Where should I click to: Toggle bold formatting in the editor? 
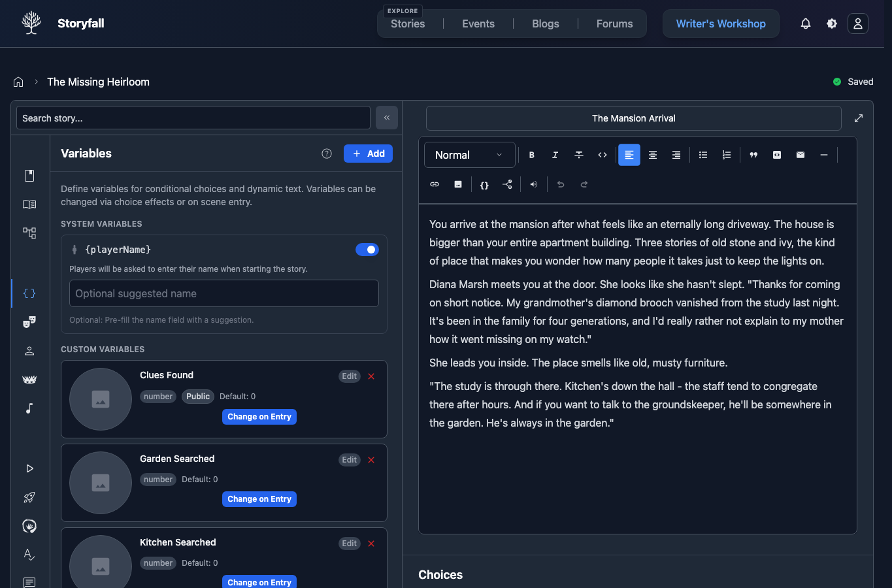pyautogui.click(x=531, y=155)
